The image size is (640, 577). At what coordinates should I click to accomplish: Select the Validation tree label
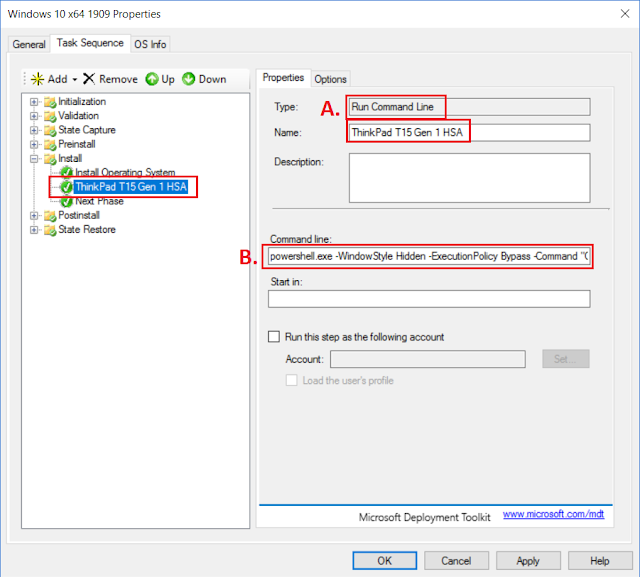point(78,116)
